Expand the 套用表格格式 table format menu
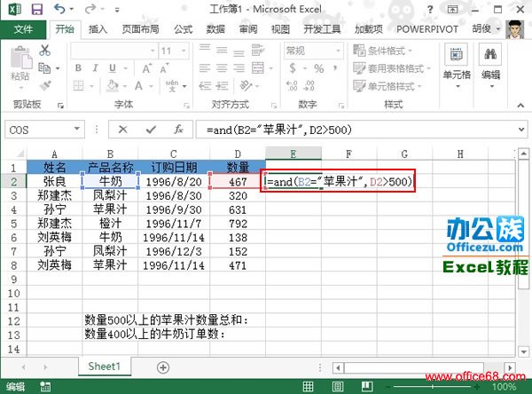This screenshot has width=532, height=394. tap(392, 68)
